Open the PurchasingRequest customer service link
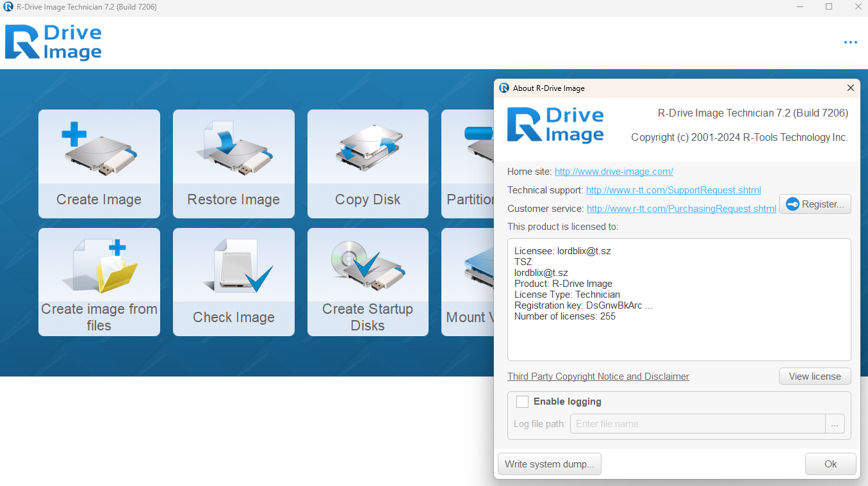868x486 pixels. 682,209
